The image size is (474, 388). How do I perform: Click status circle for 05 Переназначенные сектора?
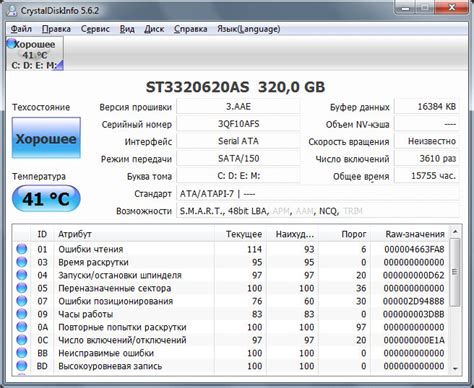tap(22, 288)
